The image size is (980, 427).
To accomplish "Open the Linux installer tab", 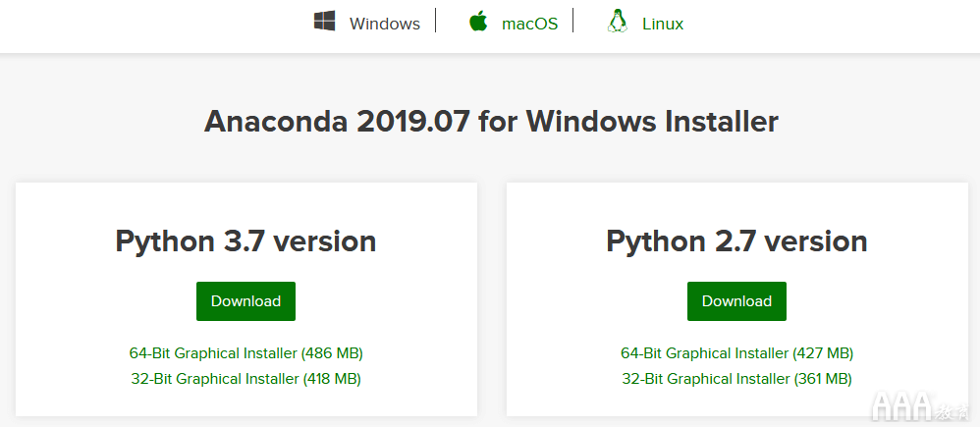I will click(663, 24).
